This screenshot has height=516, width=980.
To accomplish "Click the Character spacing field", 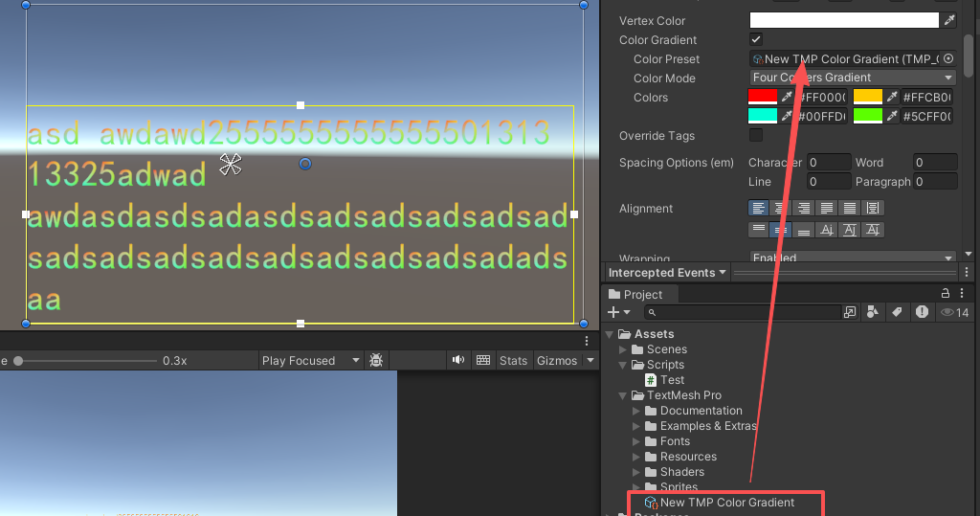I will 829,162.
